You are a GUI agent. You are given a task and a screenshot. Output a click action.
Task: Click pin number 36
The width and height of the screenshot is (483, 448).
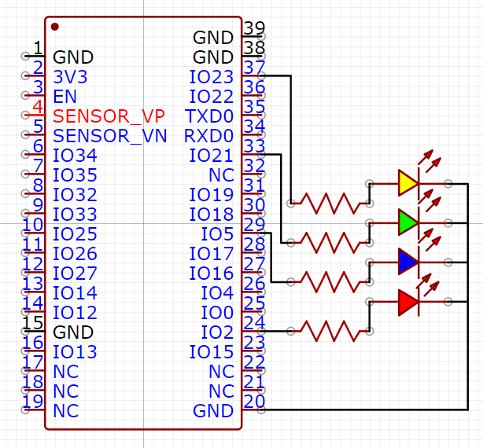click(x=254, y=87)
